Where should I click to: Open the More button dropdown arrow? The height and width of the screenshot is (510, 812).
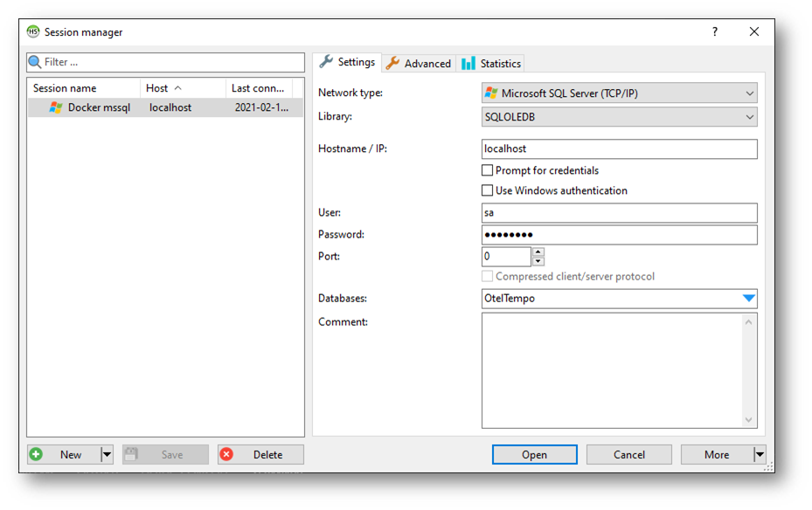760,455
